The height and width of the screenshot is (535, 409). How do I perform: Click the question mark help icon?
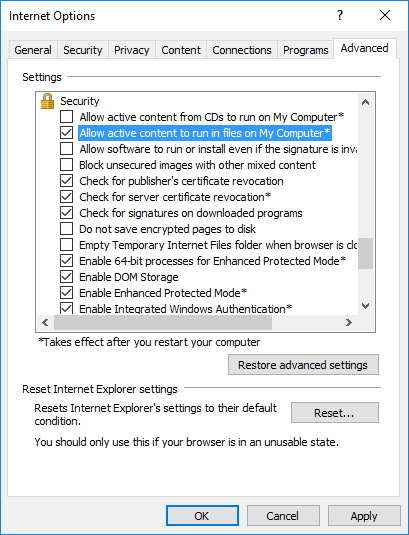[x=340, y=15]
